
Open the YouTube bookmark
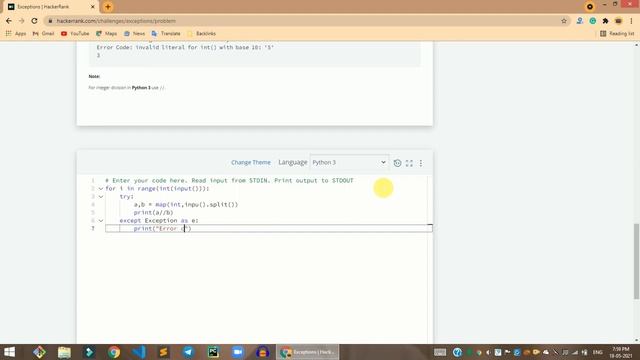click(75, 33)
